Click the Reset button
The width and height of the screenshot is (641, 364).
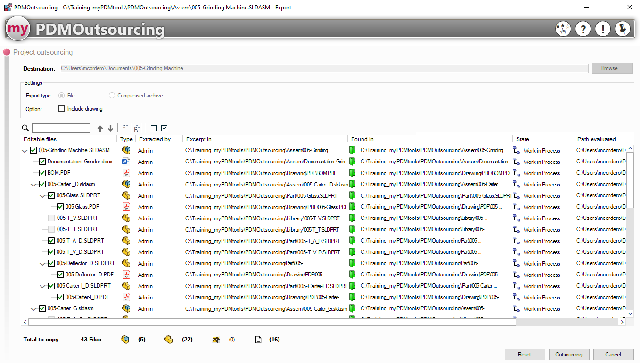[524, 355]
